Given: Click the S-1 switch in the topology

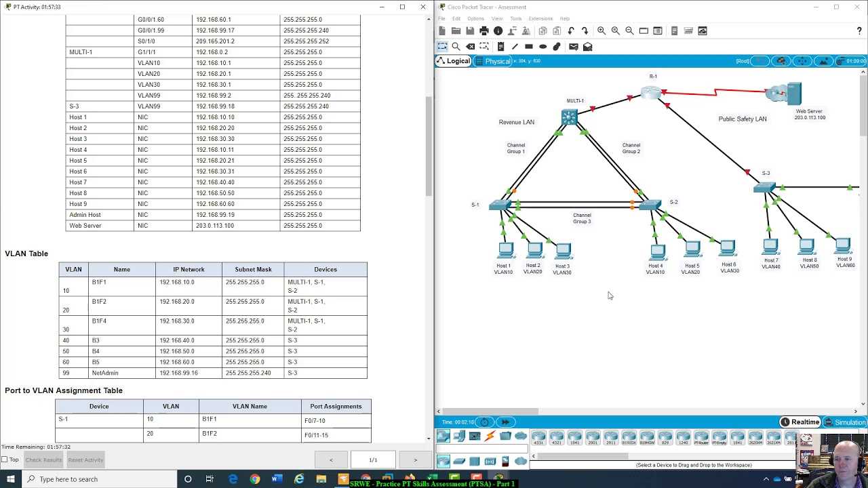Looking at the screenshot, I should [x=500, y=205].
